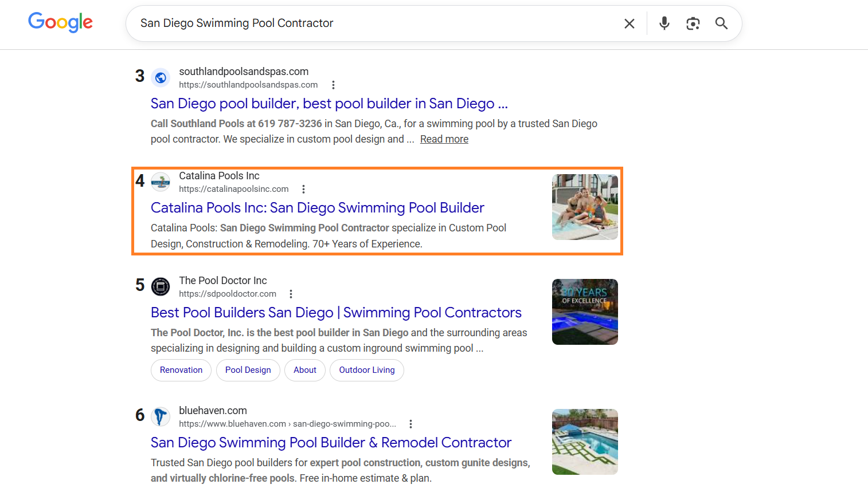Click the Catalina Pools family thumbnail
The image size is (868, 496).
tap(585, 207)
